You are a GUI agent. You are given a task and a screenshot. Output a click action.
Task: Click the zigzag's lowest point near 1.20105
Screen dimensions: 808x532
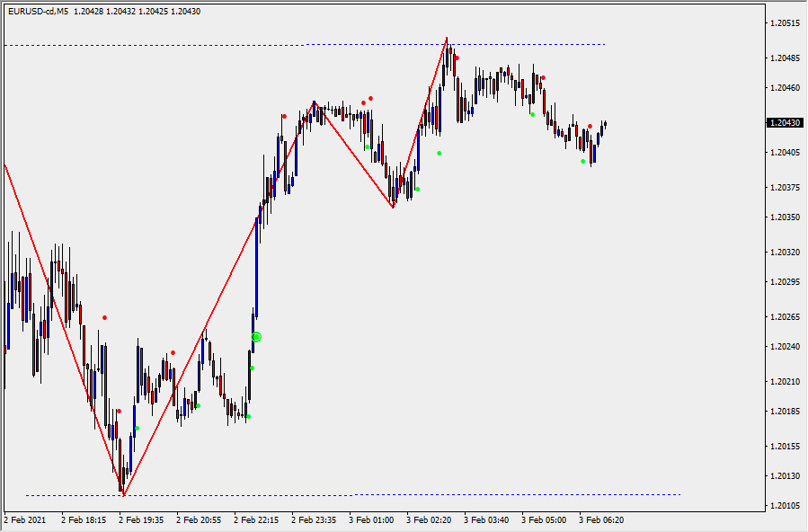click(123, 494)
